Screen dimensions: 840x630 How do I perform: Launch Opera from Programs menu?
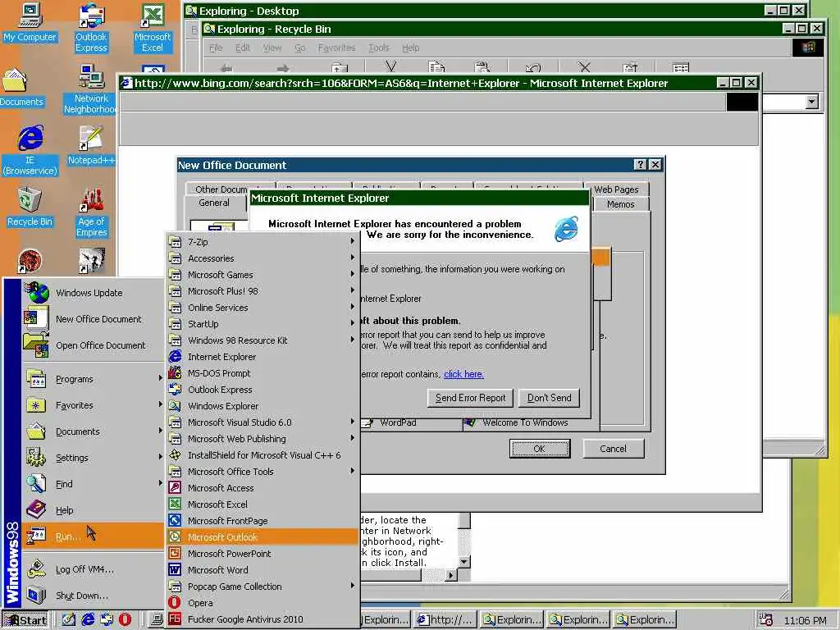262,603
